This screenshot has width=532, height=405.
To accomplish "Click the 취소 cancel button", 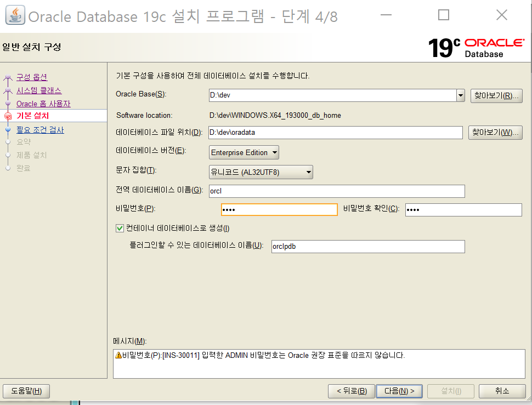I will coord(502,391).
